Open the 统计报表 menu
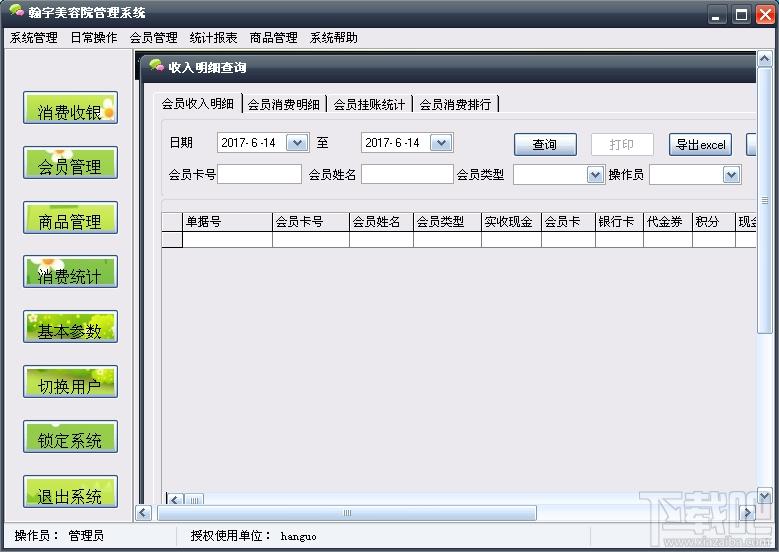Viewport: 779px width, 552px height. [x=214, y=38]
